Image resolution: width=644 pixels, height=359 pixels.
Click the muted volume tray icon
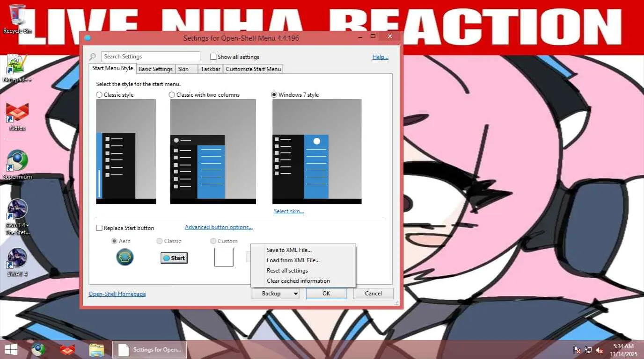coord(600,350)
